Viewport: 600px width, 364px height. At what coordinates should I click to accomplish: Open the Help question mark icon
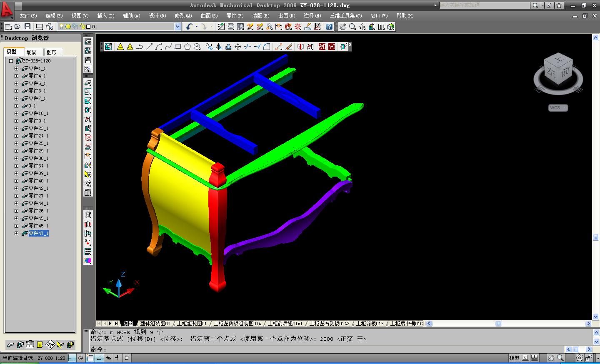click(329, 27)
